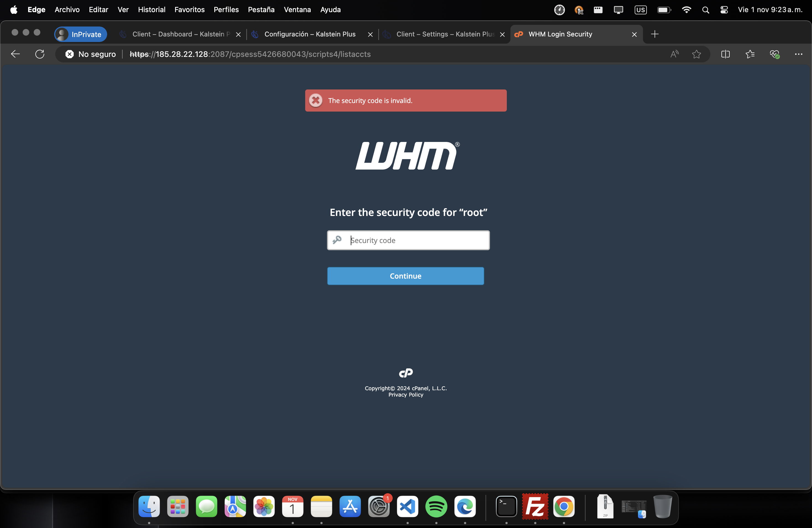This screenshot has height=528, width=812.
Task: Open Calendar from the Dock
Action: tap(292, 506)
